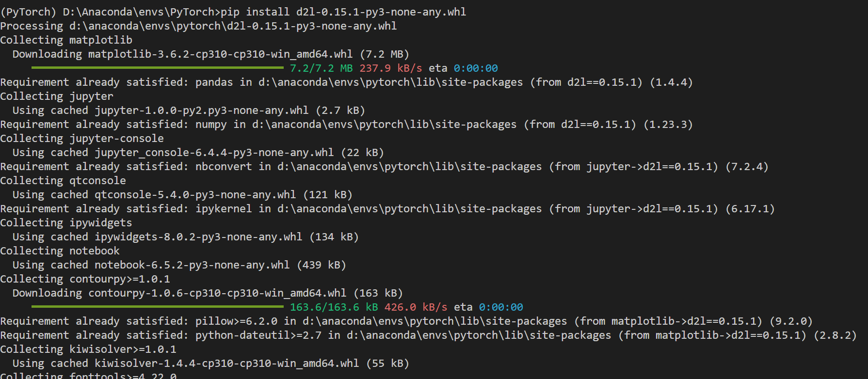Click the 'Collecting jupyter-console' line
This screenshot has width=868, height=379.
click(x=82, y=138)
